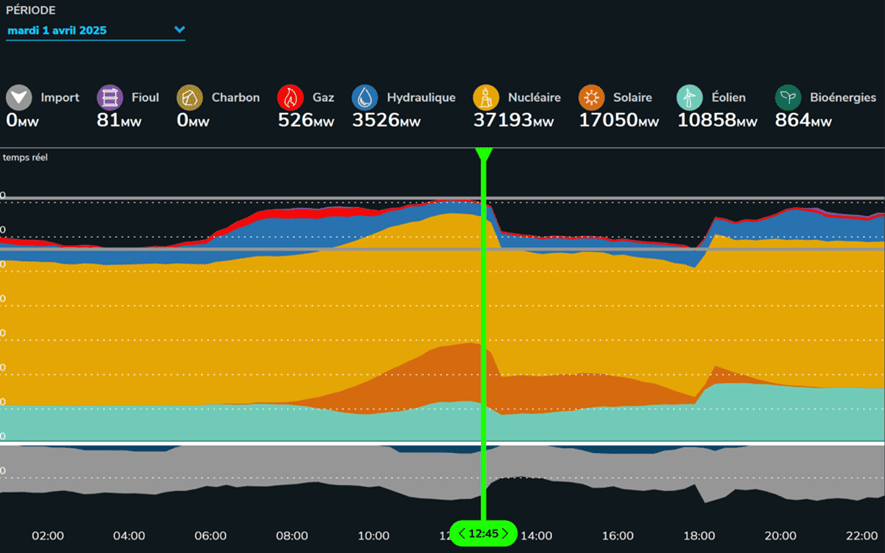The image size is (885, 553).
Task: Select the Solaire sun icon
Action: [x=592, y=98]
